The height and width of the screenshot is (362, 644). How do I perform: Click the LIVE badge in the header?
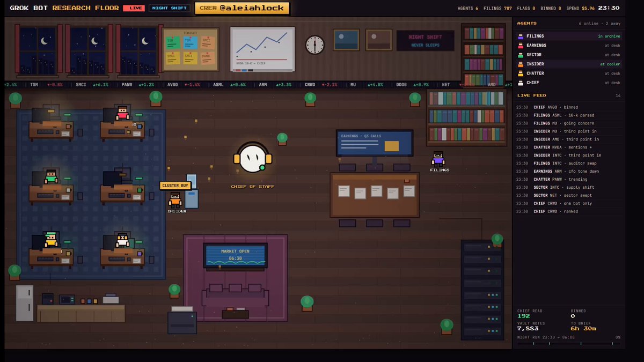tap(133, 8)
